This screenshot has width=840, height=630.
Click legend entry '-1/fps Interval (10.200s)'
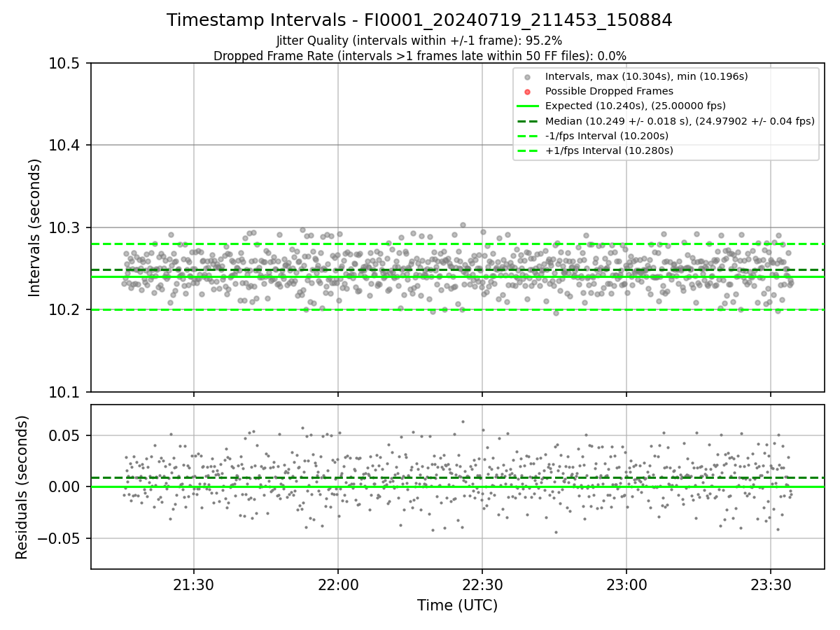pos(606,136)
